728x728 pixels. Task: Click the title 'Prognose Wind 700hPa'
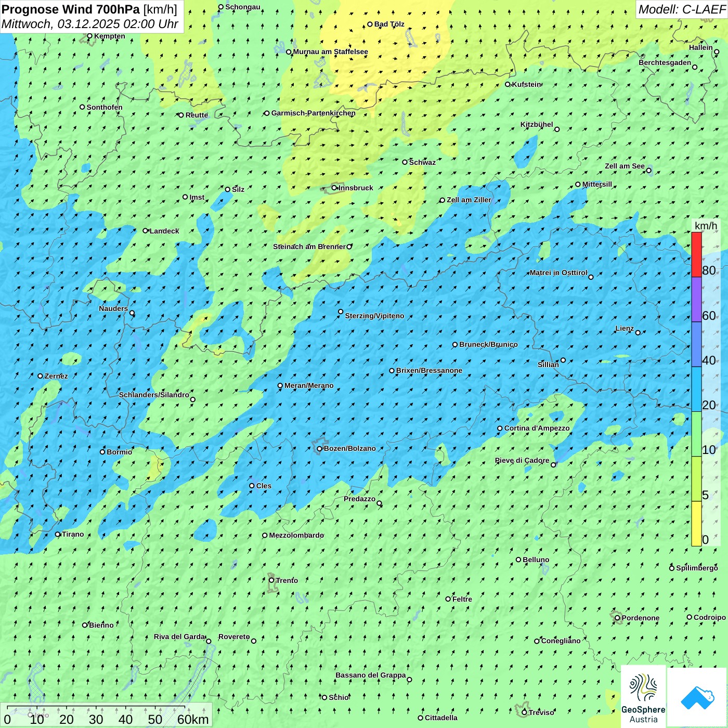(71, 9)
